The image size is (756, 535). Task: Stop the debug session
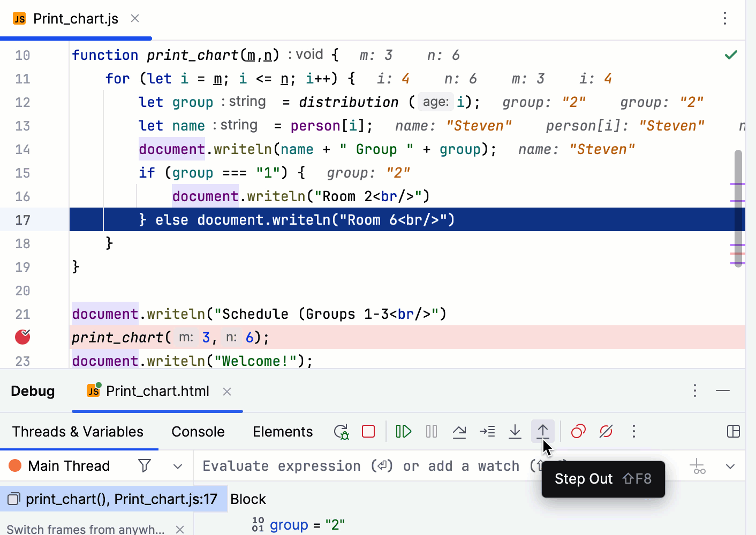click(368, 431)
